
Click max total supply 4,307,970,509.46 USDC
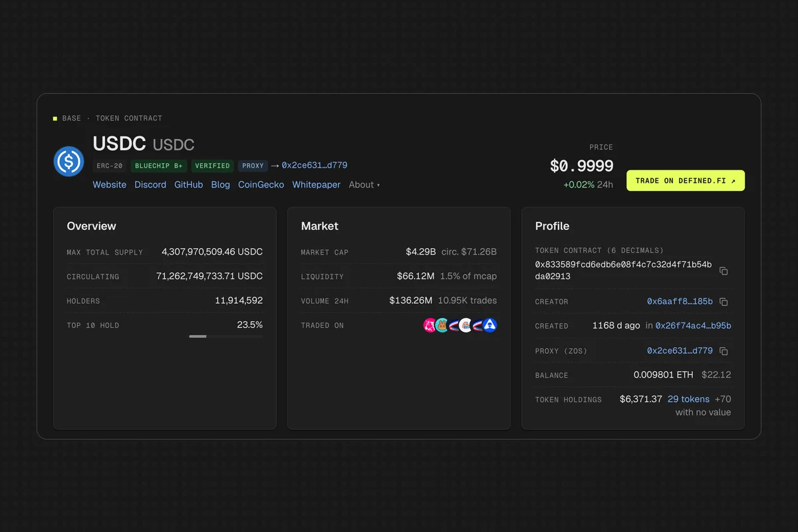(212, 252)
